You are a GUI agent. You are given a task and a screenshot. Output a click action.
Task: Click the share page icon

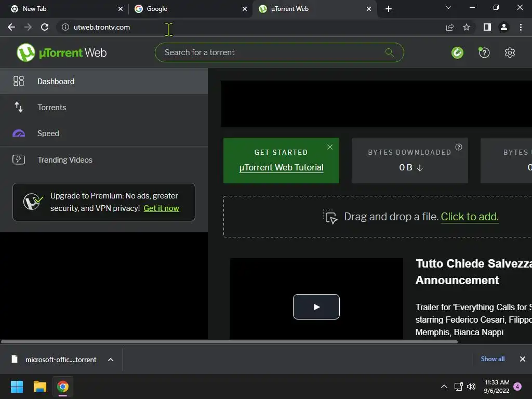[450, 27]
